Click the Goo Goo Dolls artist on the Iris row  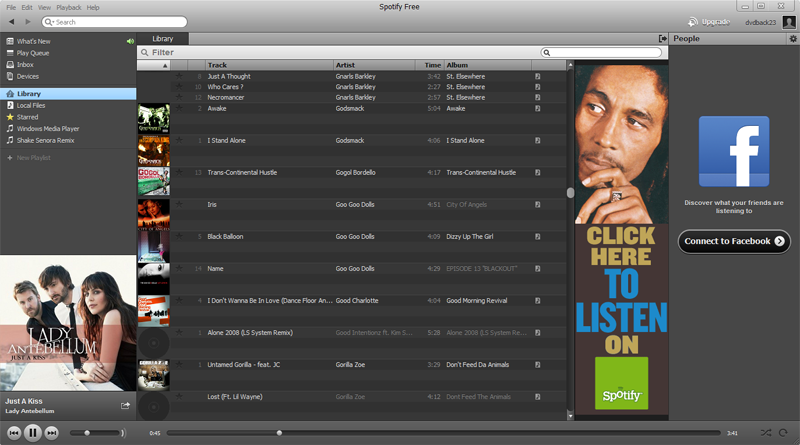(x=355, y=205)
